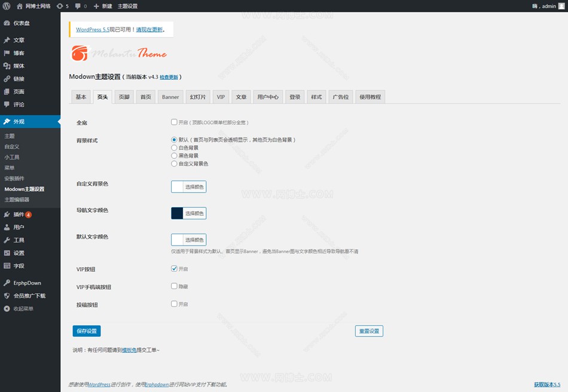Open the dark swatch for 导航文字颜色
The image size is (568, 392).
(177, 213)
